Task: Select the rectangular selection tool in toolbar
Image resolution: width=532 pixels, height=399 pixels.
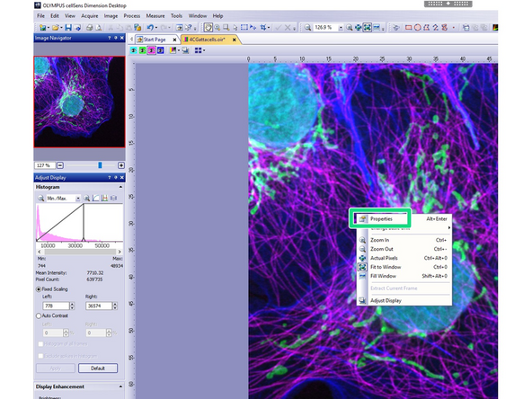Action: [244, 28]
